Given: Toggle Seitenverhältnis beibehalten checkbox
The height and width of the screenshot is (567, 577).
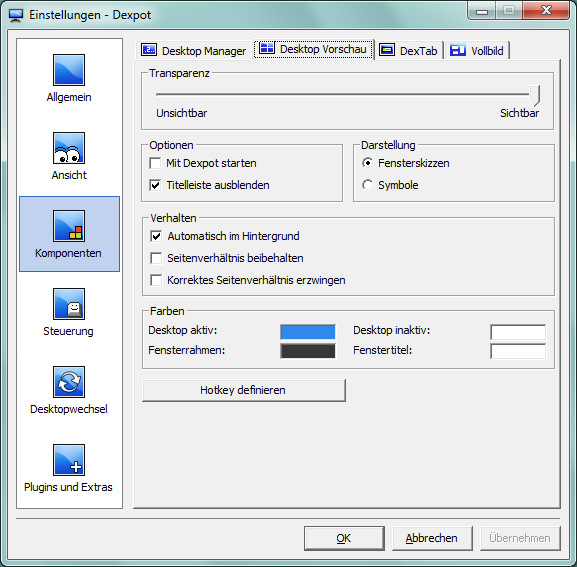Looking at the screenshot, I should (x=156, y=258).
